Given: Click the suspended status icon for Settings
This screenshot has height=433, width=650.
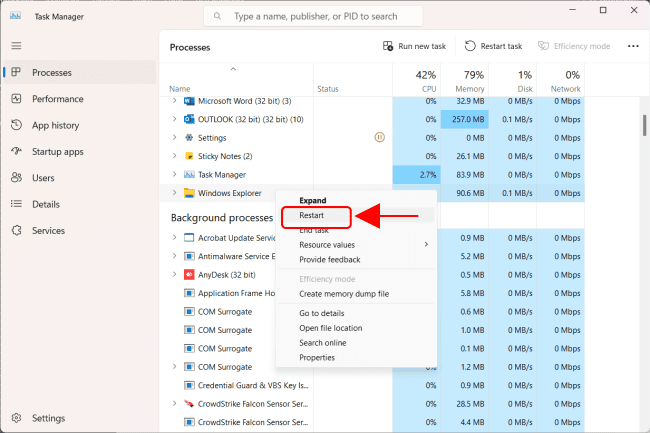Looking at the screenshot, I should click(379, 137).
